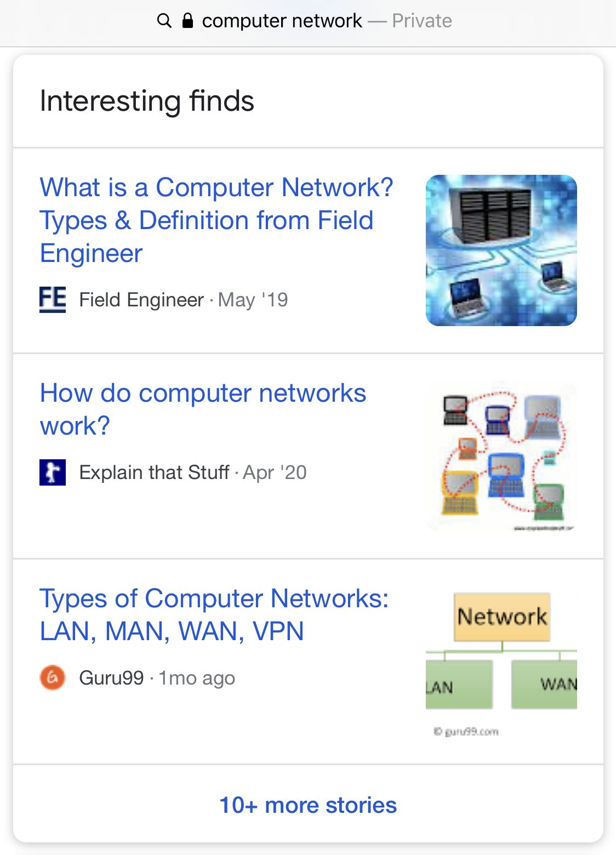Image resolution: width=616 pixels, height=855 pixels.
Task: Tap the "Field Engineer" source name
Action: 141,300
